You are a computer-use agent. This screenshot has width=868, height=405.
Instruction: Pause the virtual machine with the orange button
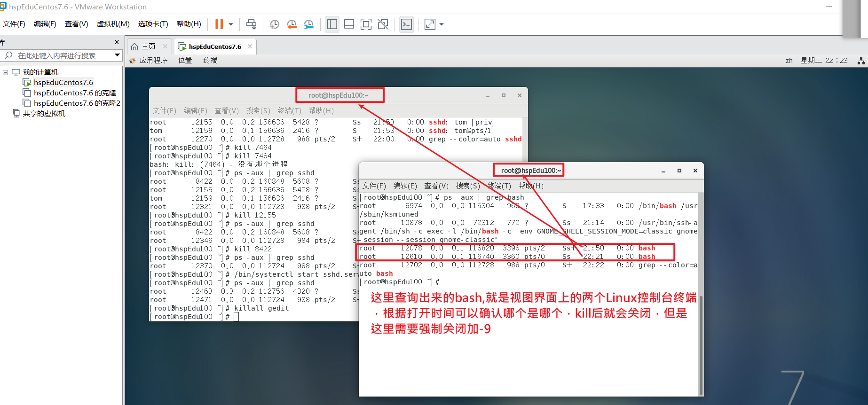pyautogui.click(x=219, y=24)
